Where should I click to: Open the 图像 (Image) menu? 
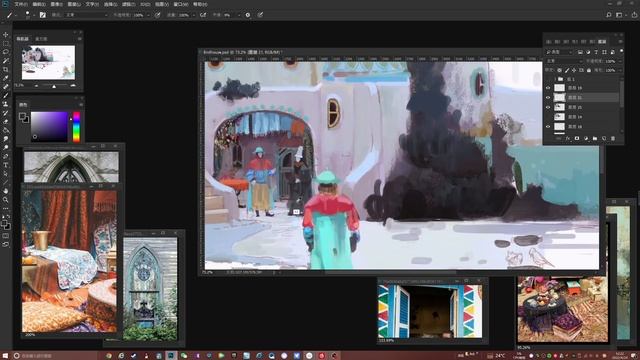point(56,4)
